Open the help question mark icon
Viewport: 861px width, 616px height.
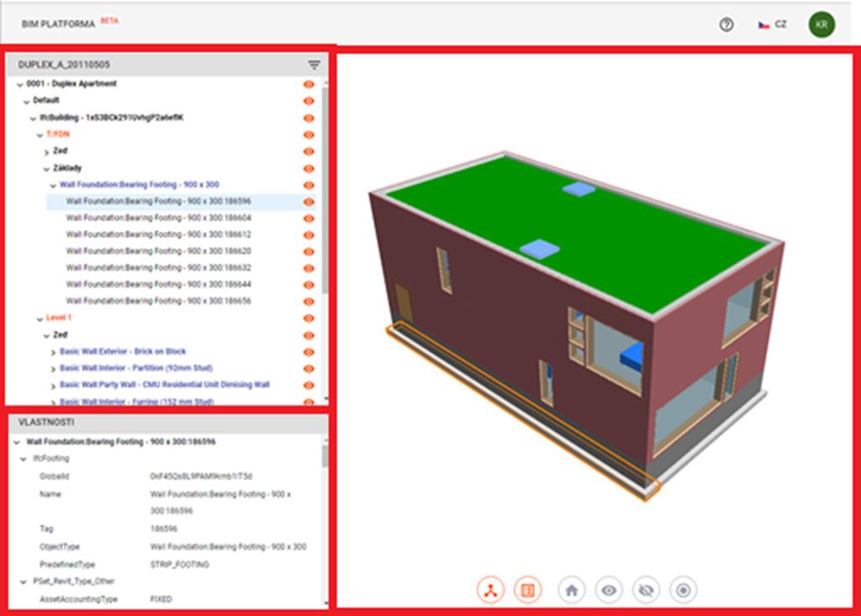pyautogui.click(x=726, y=24)
